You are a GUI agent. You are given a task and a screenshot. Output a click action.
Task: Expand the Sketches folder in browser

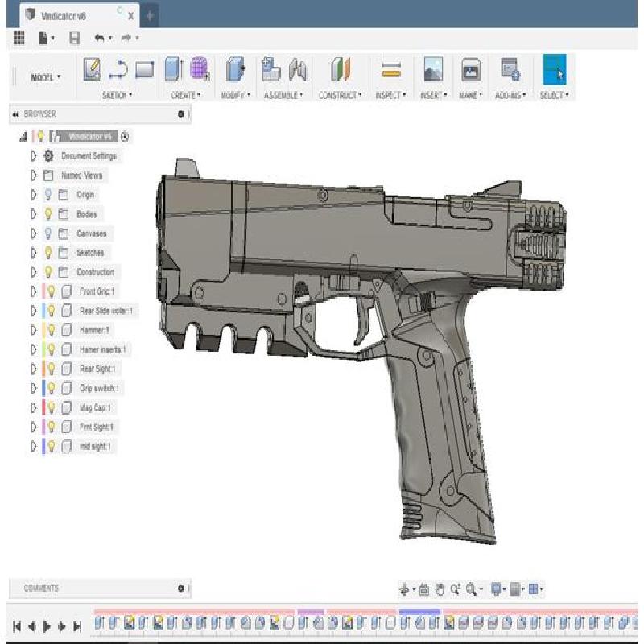[34, 253]
